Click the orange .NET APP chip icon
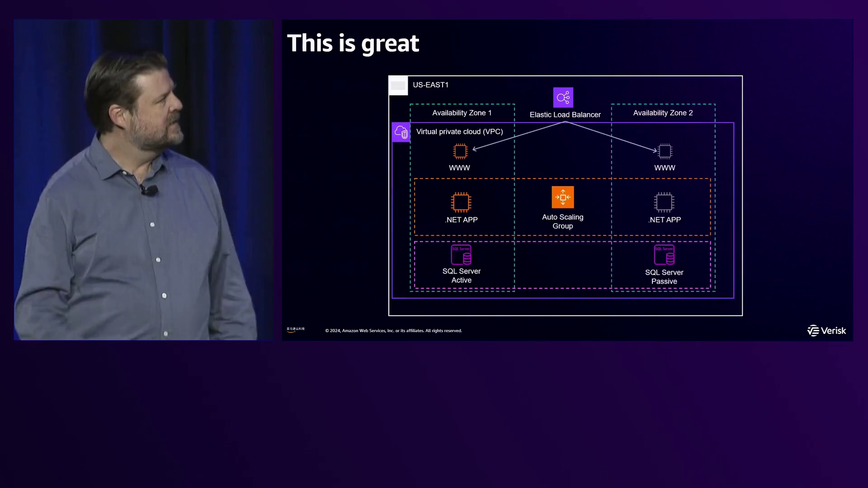 click(x=461, y=202)
